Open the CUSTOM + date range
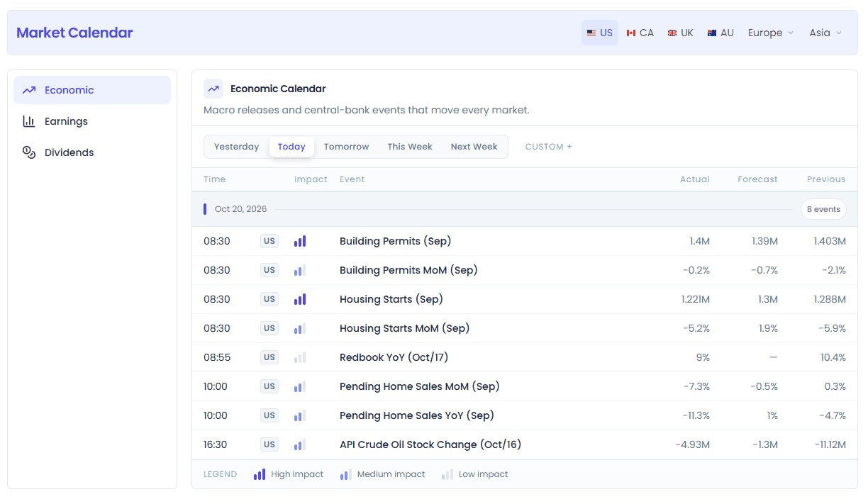The height and width of the screenshot is (504, 868). (548, 147)
